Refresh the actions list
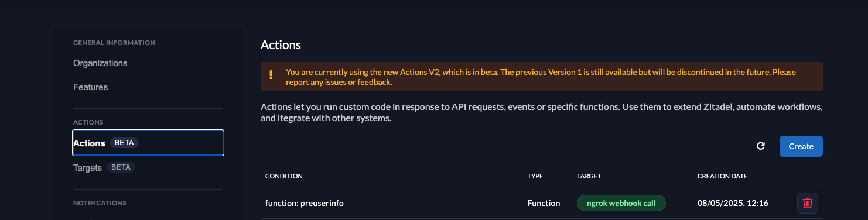Image resolution: width=868 pixels, height=220 pixels. tap(761, 146)
